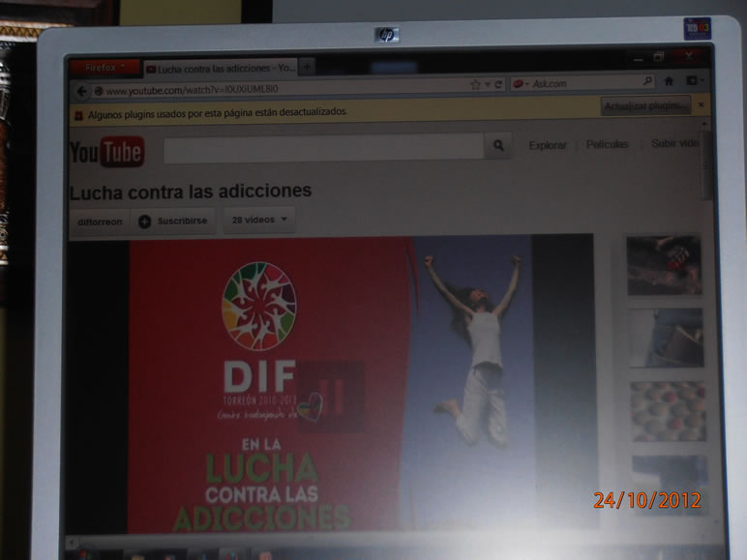The image size is (747, 560).
Task: Open the Películas link
Action: click(607, 144)
